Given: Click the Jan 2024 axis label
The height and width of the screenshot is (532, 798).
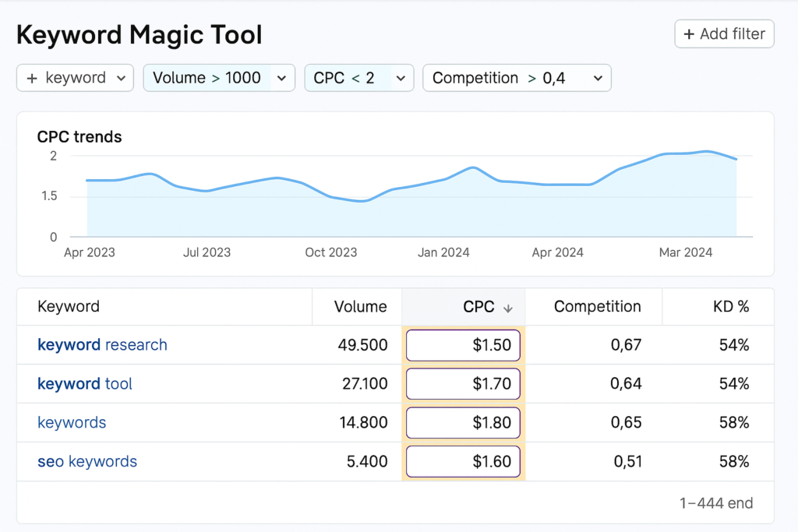Looking at the screenshot, I should coord(443,253).
